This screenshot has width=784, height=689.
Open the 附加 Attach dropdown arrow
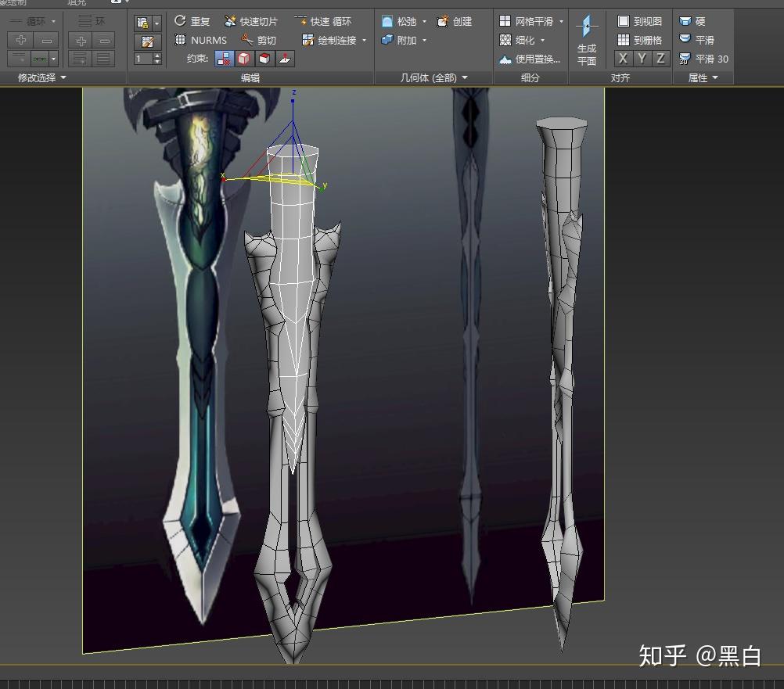(x=425, y=40)
